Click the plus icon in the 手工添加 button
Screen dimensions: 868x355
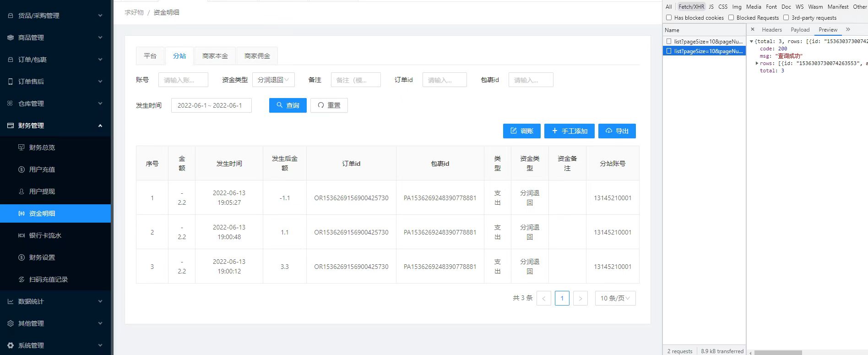(x=555, y=131)
